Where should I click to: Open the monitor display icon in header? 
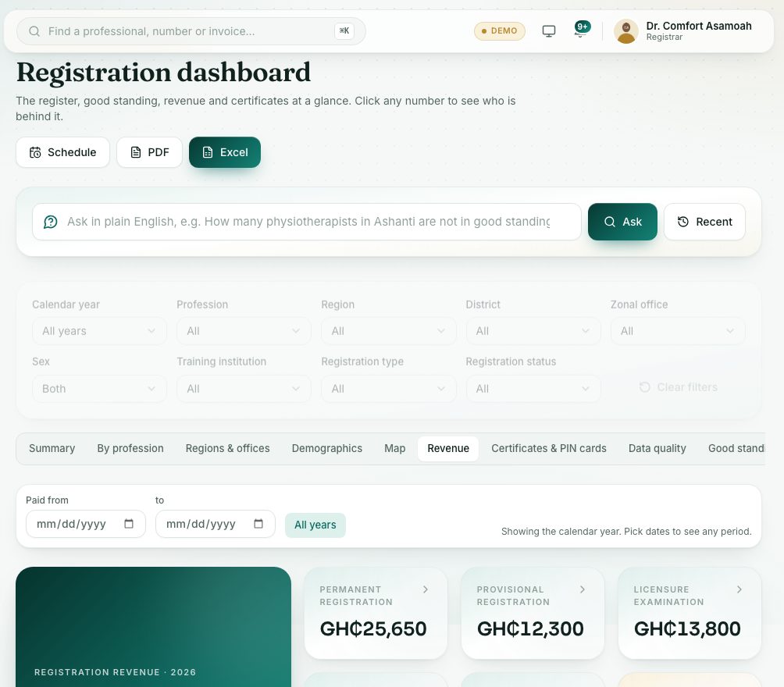(548, 31)
